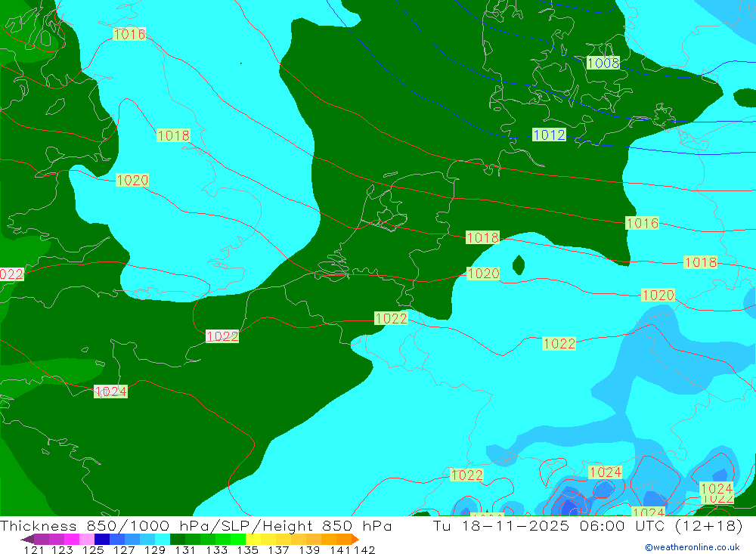Click the weatheronline.co.uk copyright link
The image size is (756, 554).
[692, 547]
